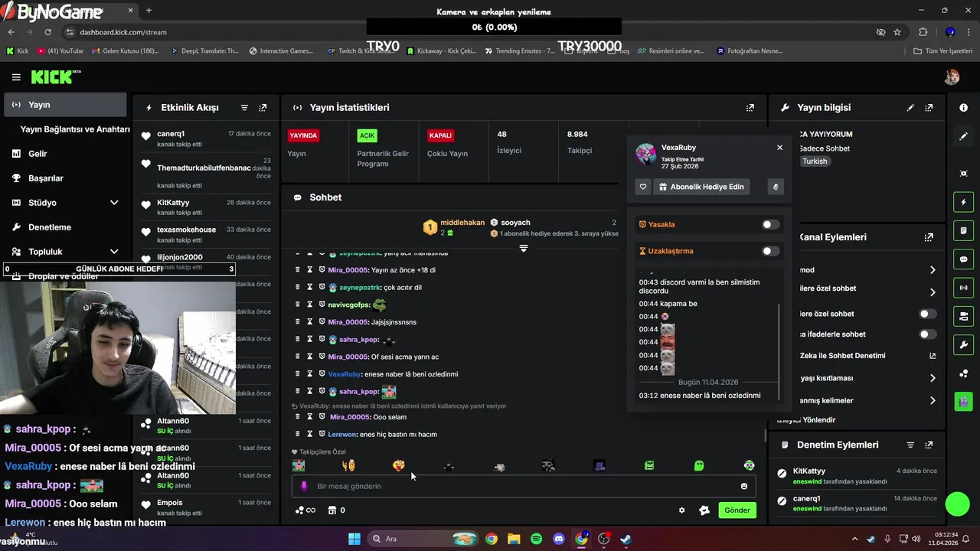Image resolution: width=980 pixels, height=551 pixels.
Task: Click VexaRuby username in chat message
Action: (x=344, y=374)
